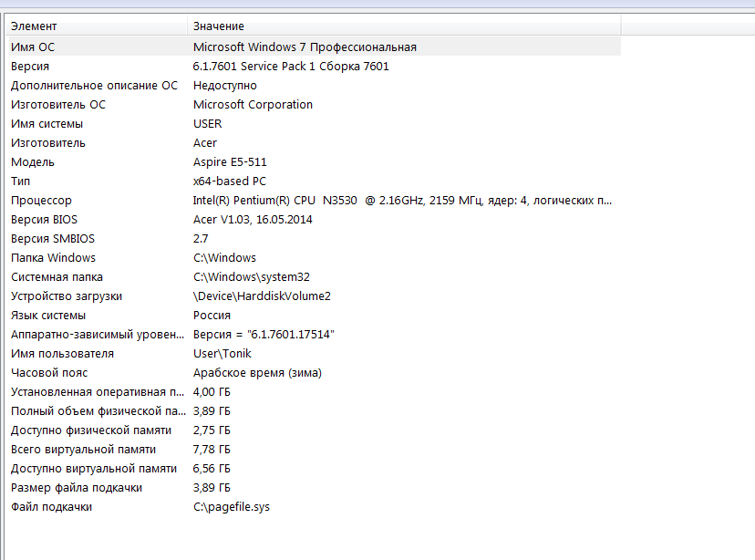Click the "Имя пользователя" row
The width and height of the screenshot is (755, 560).
[62, 354]
